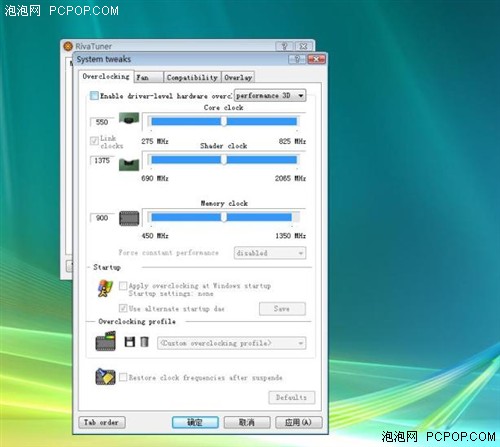Enable driver-level hardware overclocking checkbox

(94, 96)
